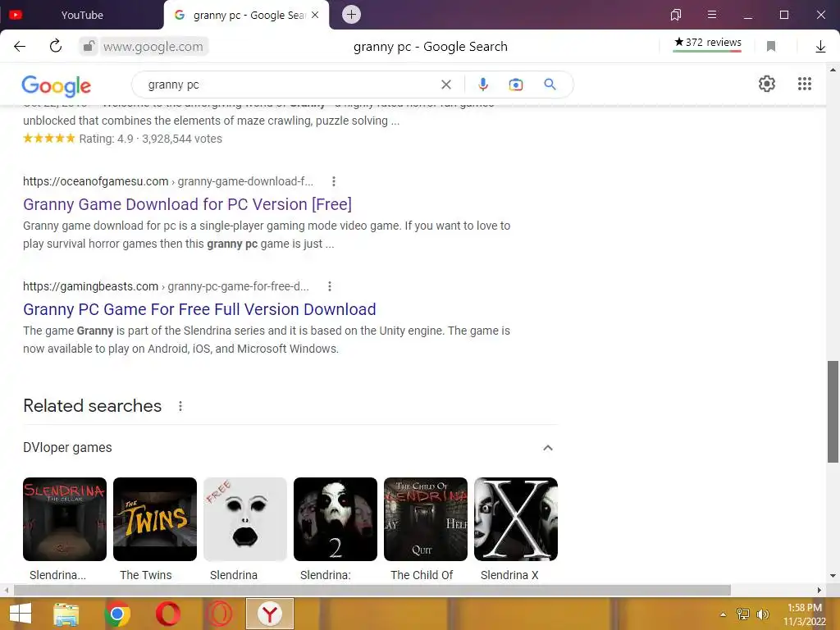Click the gamingbeasts.com URL text
The width and height of the screenshot is (840, 630).
(x=166, y=286)
